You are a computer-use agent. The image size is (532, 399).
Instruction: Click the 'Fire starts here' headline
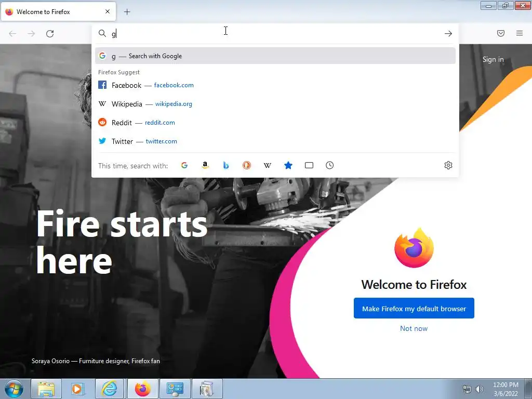click(x=122, y=242)
